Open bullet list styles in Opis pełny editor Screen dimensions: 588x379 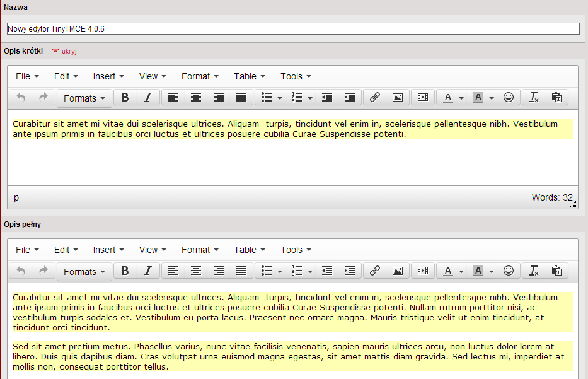point(280,272)
